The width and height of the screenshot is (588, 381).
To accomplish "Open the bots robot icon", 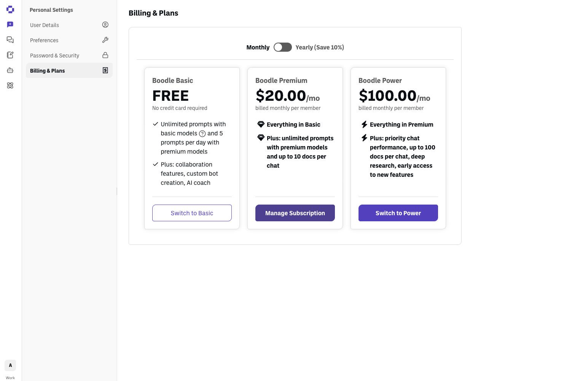I will click(10, 70).
